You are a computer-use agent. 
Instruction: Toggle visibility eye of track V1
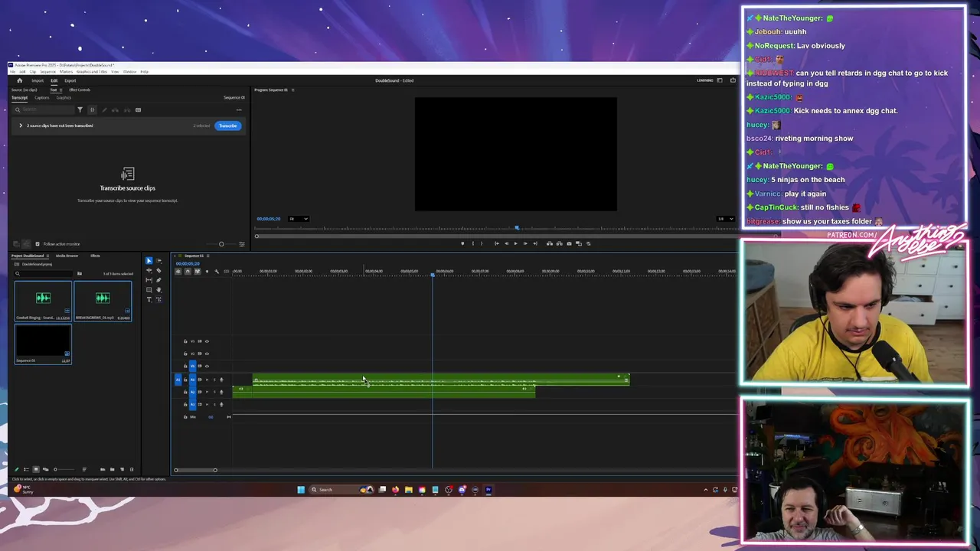(x=207, y=366)
